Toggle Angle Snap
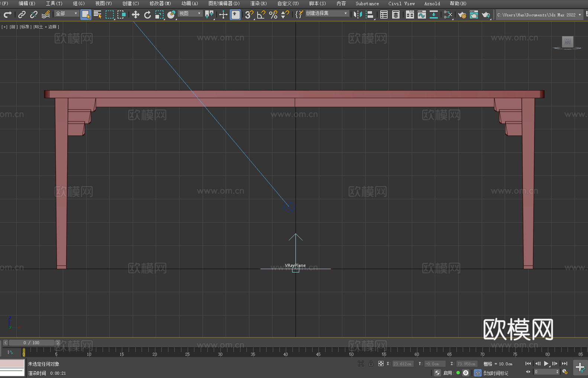Image resolution: width=588 pixels, height=378 pixels. [261, 14]
